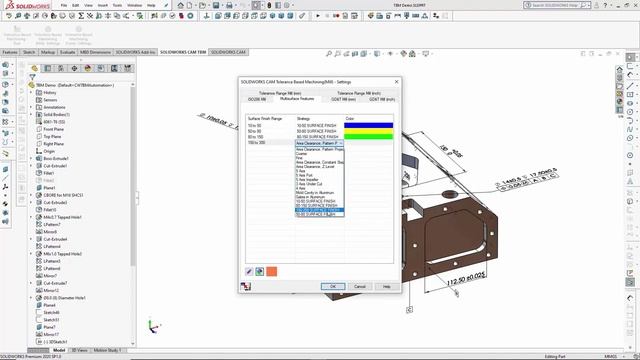Image resolution: width=640 pixels, height=360 pixels.
Task: Select the Tolerance Range Mill (inch) tab
Action: pyautogui.click(x=359, y=93)
